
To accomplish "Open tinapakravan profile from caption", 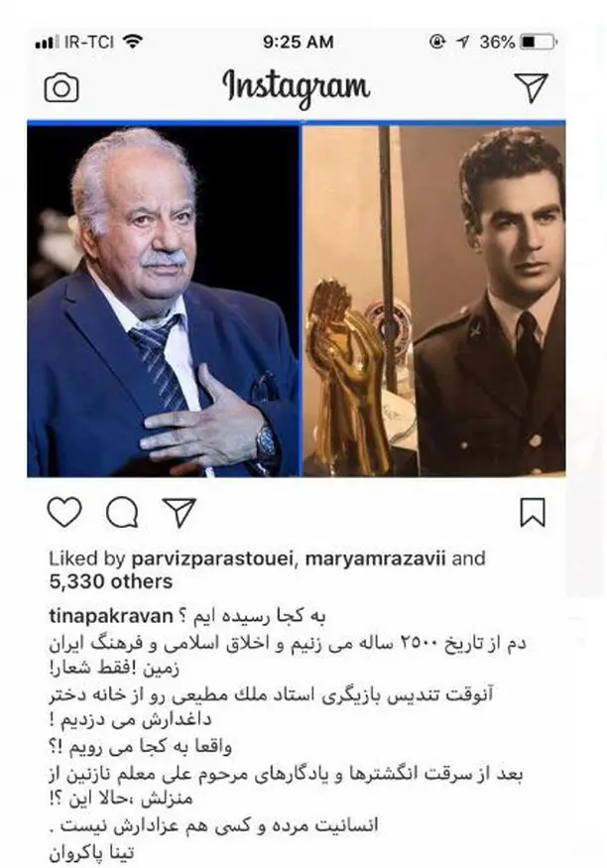I will tap(111, 616).
